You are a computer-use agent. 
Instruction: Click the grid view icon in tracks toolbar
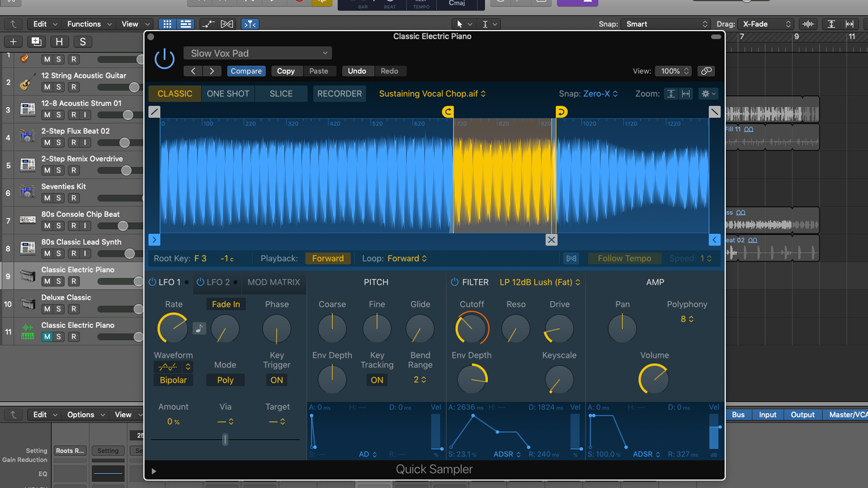click(167, 24)
